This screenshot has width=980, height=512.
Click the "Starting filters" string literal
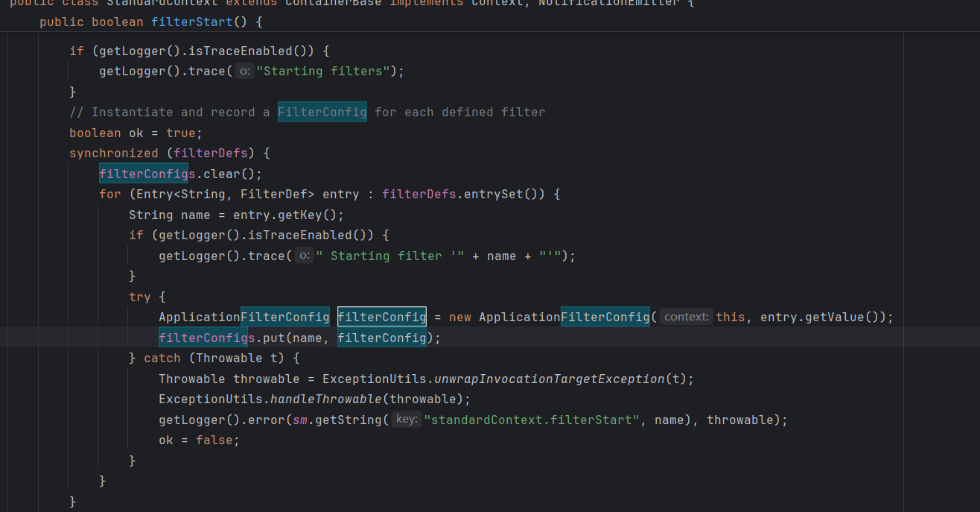click(322, 72)
